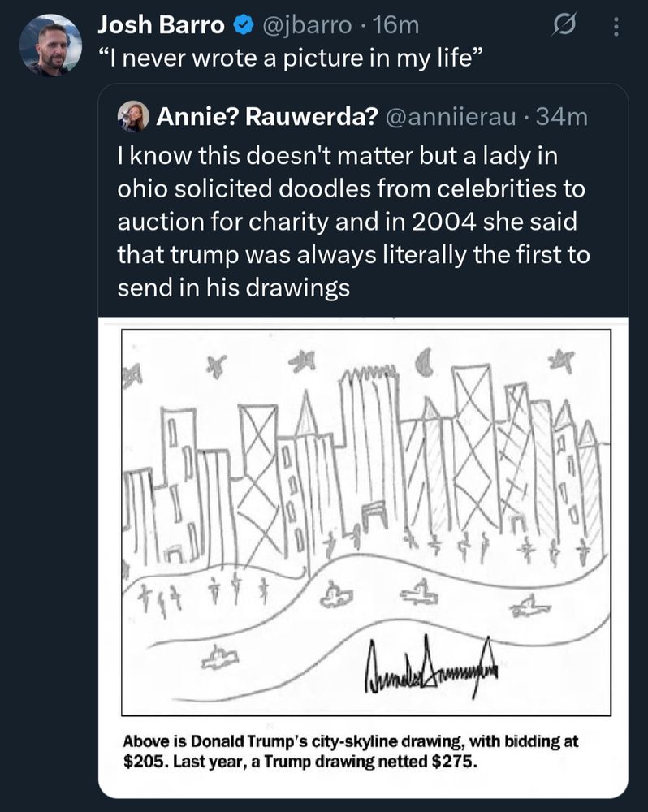The image size is (648, 812).
Task: Tap the Grok slashed-circle icon
Action: (x=564, y=25)
